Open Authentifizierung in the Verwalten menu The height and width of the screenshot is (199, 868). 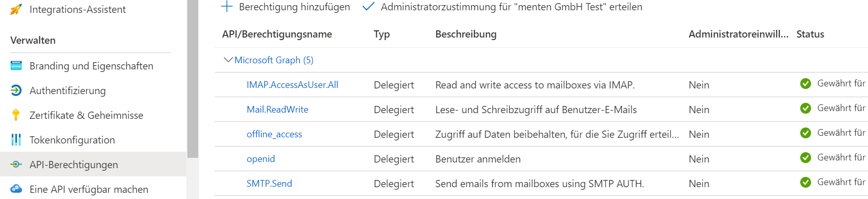pyautogui.click(x=68, y=91)
